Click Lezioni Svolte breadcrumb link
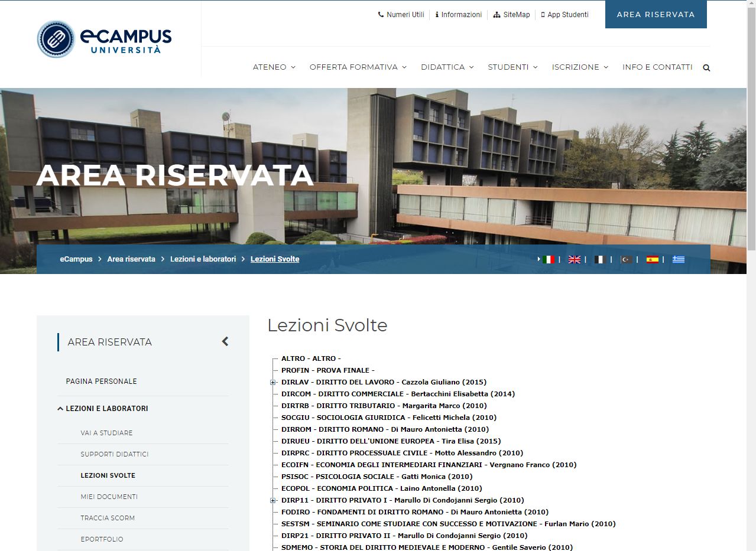 coord(275,259)
